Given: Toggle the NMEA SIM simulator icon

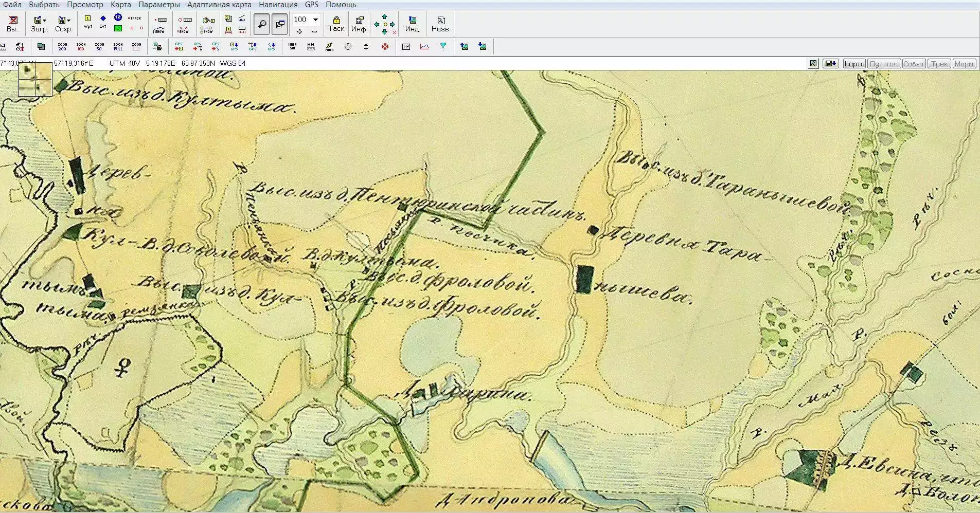Looking at the screenshot, I should [x=292, y=47].
